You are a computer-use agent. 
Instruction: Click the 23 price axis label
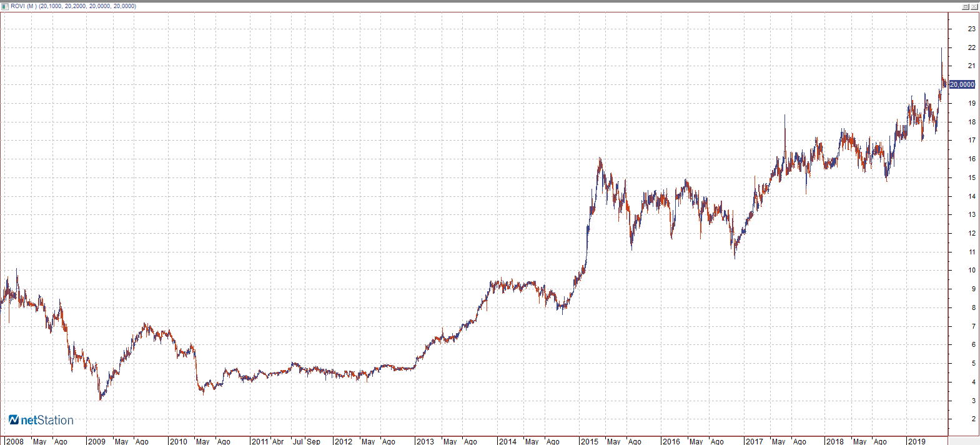(972, 29)
